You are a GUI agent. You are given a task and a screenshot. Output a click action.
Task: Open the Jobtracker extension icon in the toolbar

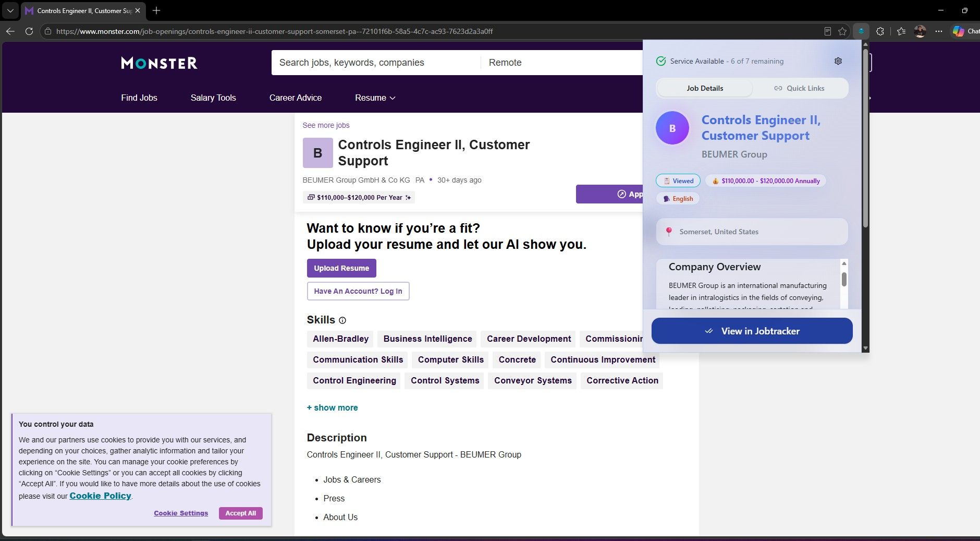pos(861,31)
